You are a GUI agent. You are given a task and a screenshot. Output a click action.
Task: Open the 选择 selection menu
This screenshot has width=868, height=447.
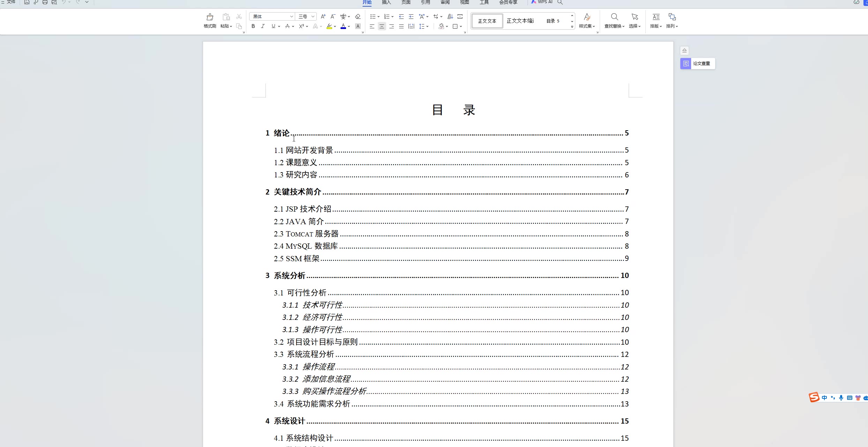635,21
